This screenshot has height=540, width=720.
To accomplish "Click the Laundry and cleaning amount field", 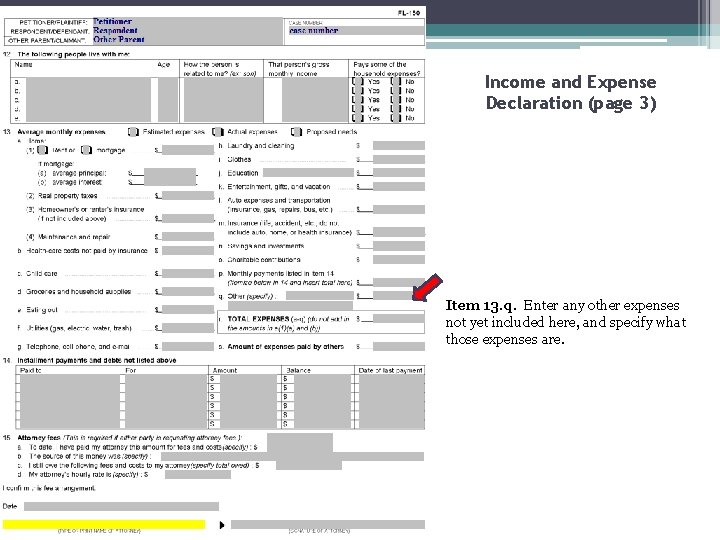I will click(x=399, y=146).
